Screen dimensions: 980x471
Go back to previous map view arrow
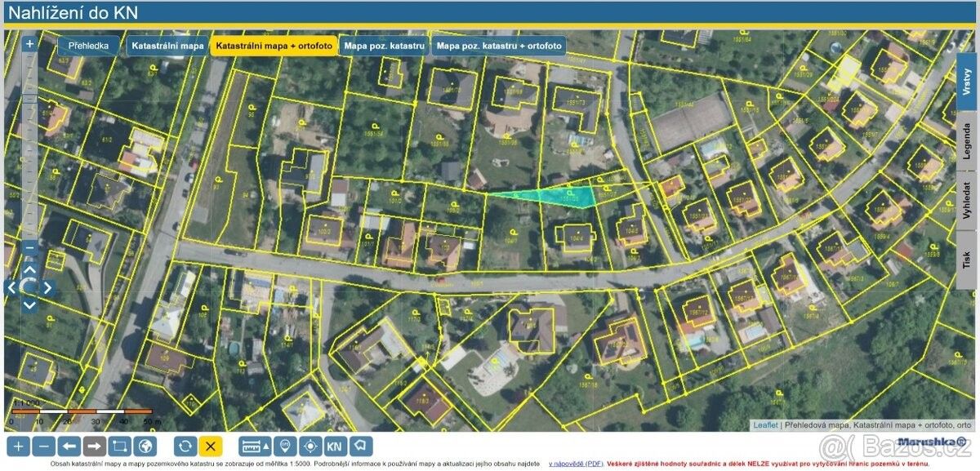point(69,447)
